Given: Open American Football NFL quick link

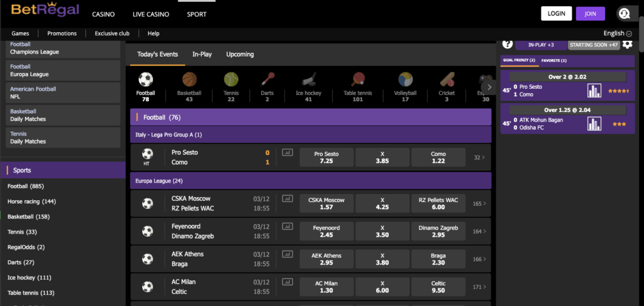Looking at the screenshot, I should pyautogui.click(x=64, y=93).
